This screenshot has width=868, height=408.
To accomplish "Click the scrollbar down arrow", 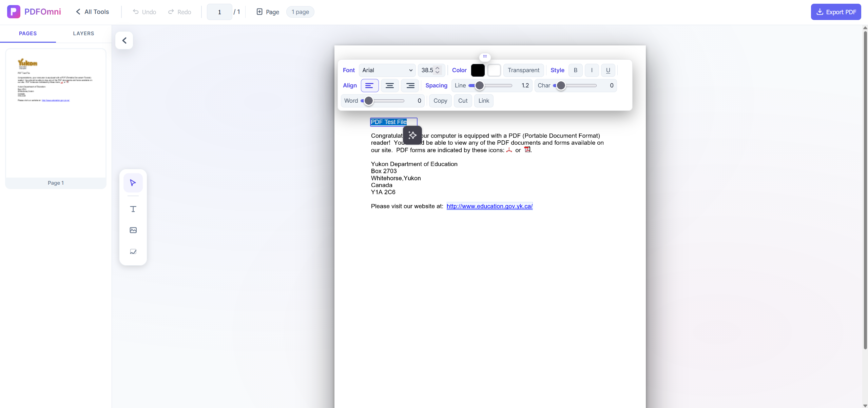I will click(865, 405).
